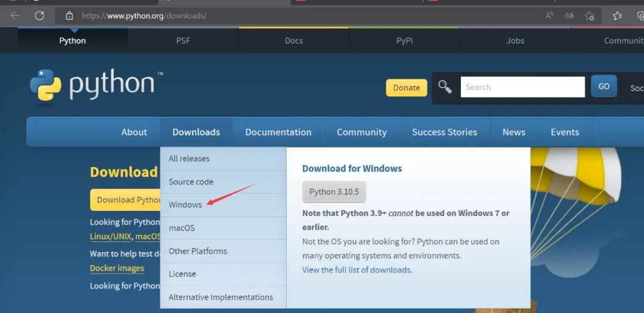This screenshot has width=644, height=313.
Task: Choose Source code in Downloads dropdown
Action: pyautogui.click(x=223, y=182)
